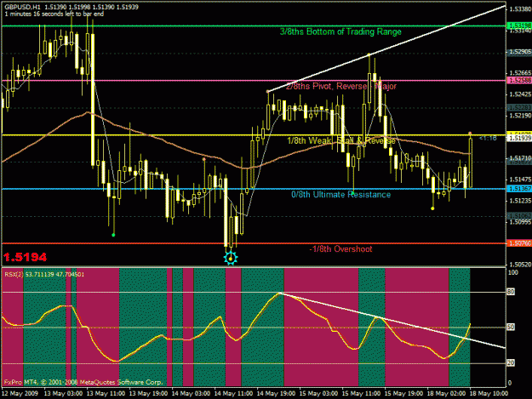Click '15 May 19:00' on the time axis
Screen dimensions: 532x399
click(403, 394)
